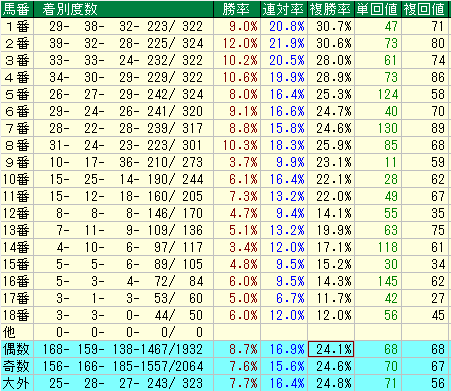Screen dimensions: 451x391
Task: Click the 連対率 column header
Action: (x=284, y=9)
